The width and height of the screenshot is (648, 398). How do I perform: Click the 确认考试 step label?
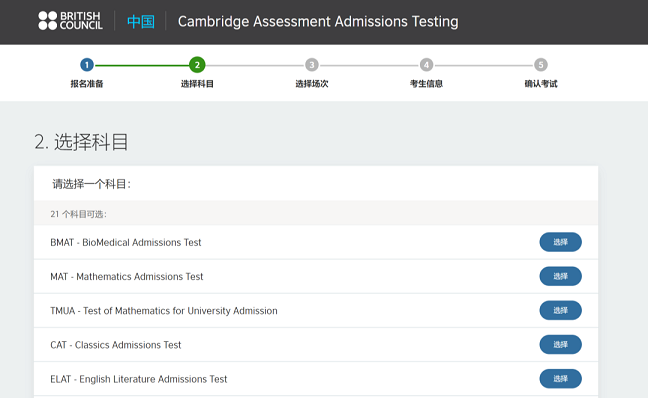541,84
